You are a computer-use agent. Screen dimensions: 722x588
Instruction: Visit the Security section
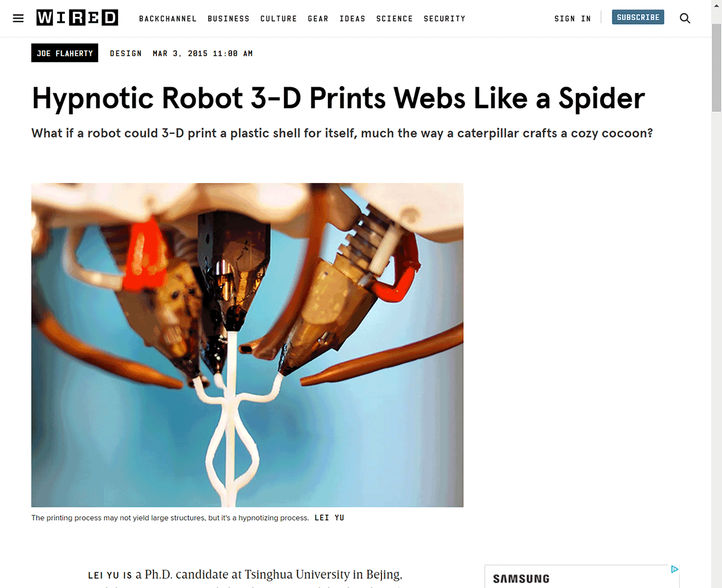pos(445,19)
